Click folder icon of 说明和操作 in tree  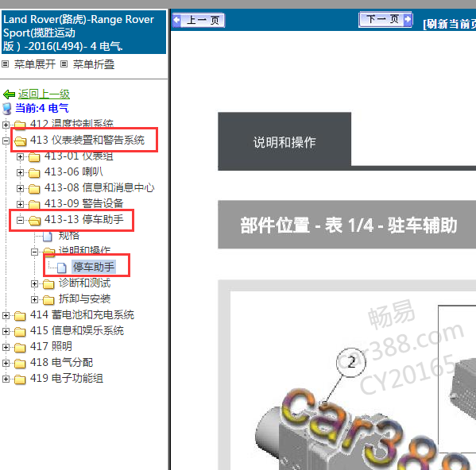49,252
